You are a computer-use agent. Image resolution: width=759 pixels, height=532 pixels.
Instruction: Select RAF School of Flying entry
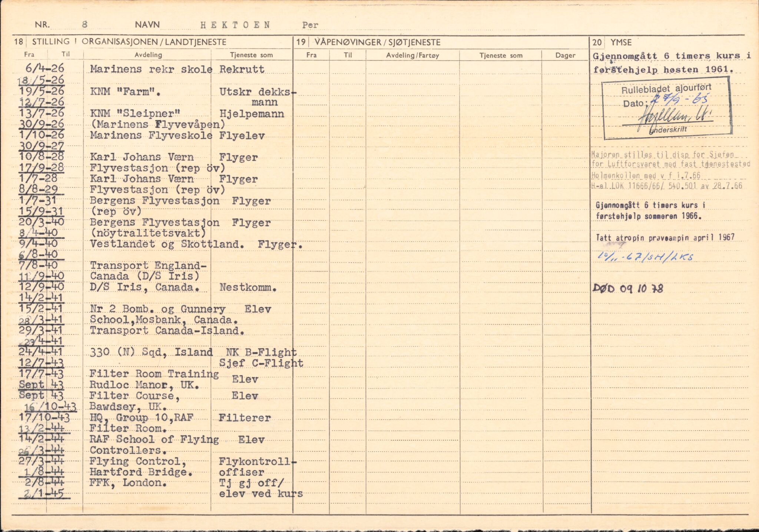tap(154, 439)
